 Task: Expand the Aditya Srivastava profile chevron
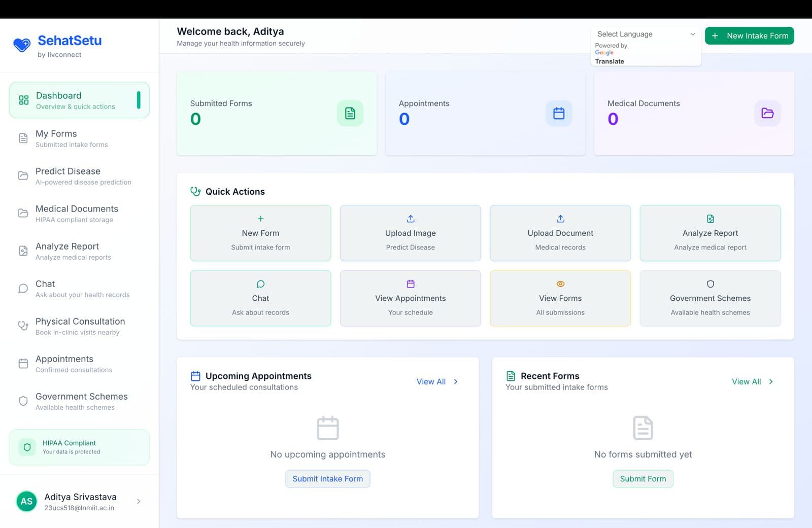[139, 501]
